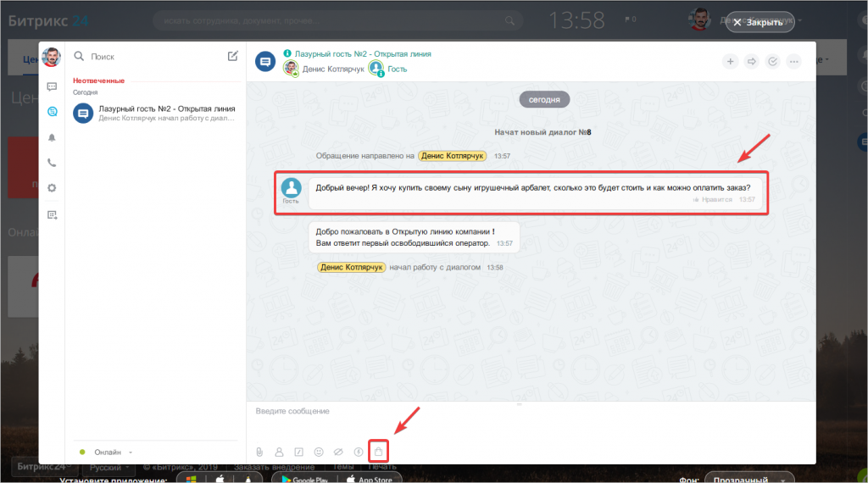Open messenger settings gear icon

coord(52,188)
